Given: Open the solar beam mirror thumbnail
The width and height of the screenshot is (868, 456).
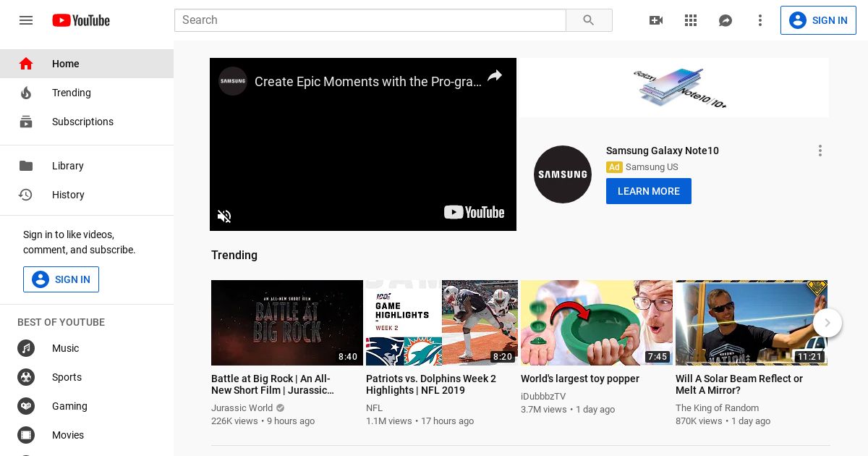Looking at the screenshot, I should (x=752, y=323).
